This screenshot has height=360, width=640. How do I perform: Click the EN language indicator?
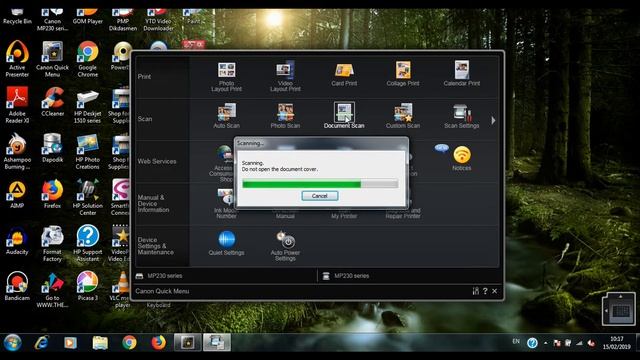coord(516,341)
